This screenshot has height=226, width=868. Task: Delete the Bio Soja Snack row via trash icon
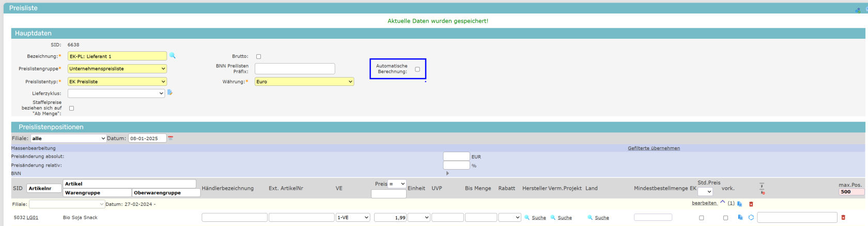click(x=843, y=218)
